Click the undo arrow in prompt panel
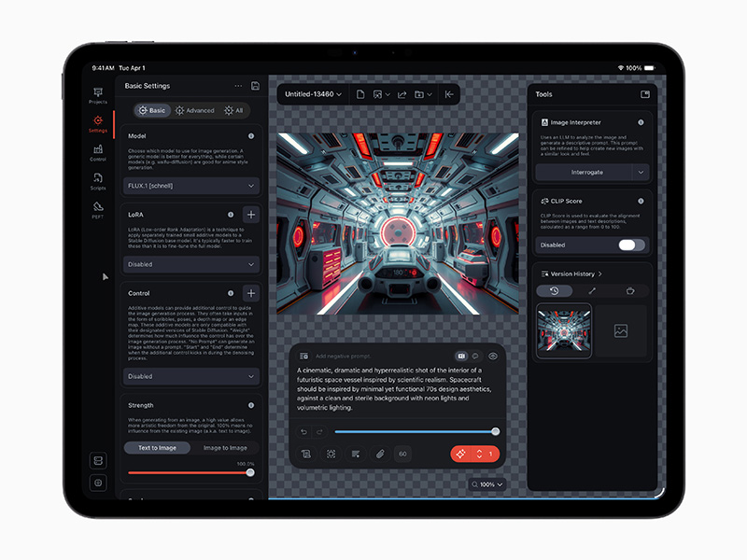 tap(303, 432)
